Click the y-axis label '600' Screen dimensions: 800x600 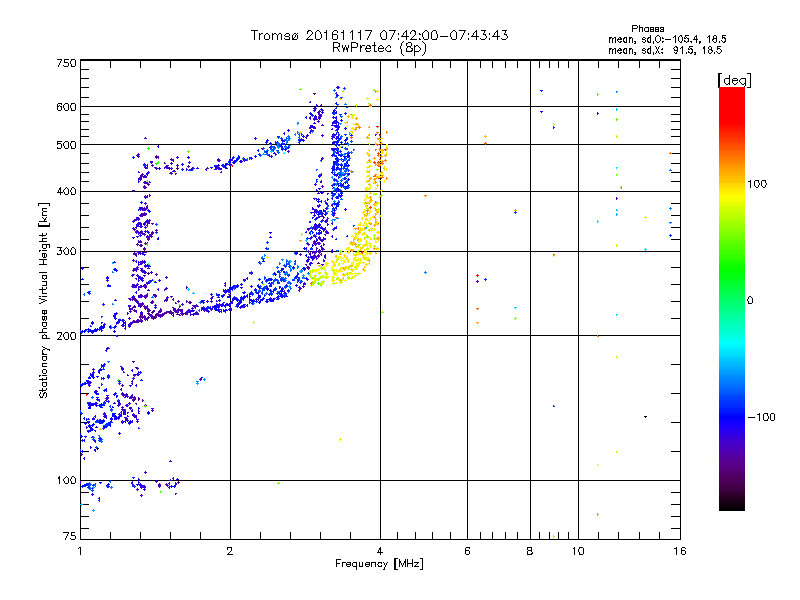(66, 107)
